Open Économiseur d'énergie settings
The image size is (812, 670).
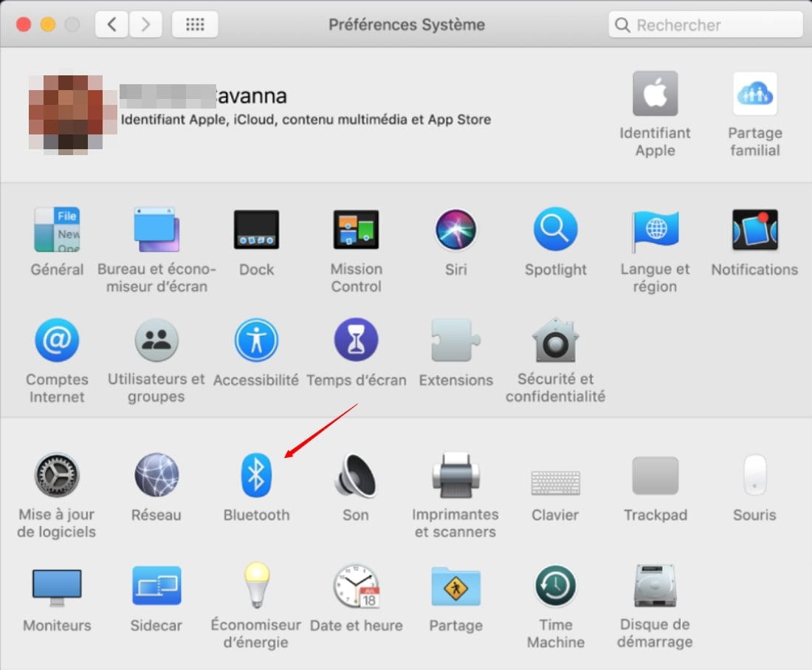(x=256, y=585)
